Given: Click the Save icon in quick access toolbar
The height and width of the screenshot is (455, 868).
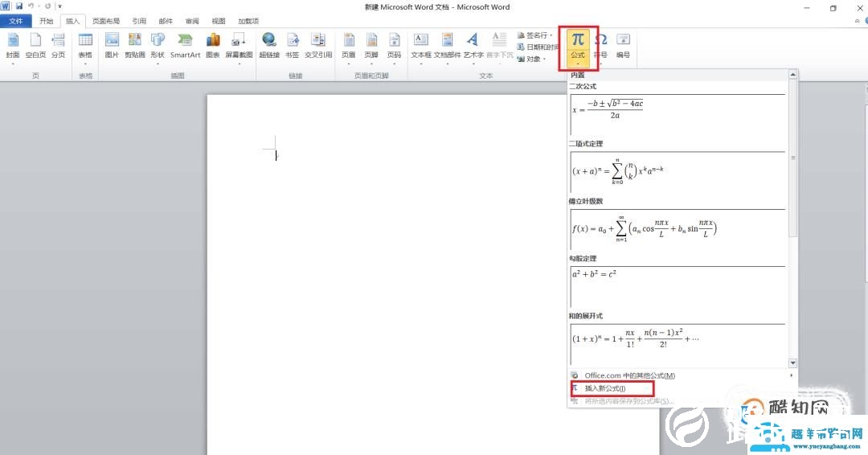Looking at the screenshot, I should (18, 6).
